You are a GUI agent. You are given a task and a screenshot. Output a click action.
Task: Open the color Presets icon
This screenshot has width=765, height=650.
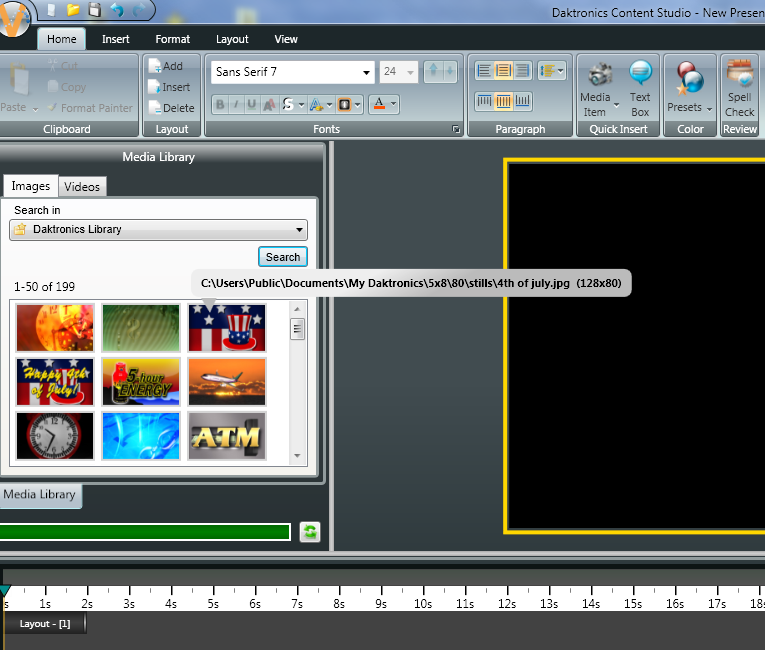[x=689, y=78]
